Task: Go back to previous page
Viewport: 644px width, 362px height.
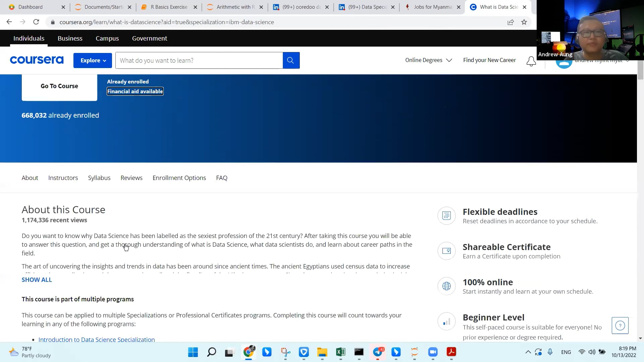Action: (9, 22)
